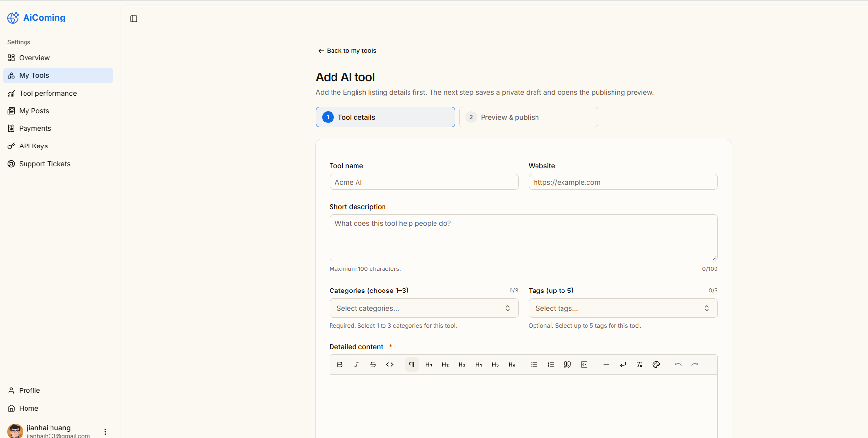Apply italic formatting in the editor
Image resolution: width=868 pixels, height=438 pixels.
click(x=357, y=365)
